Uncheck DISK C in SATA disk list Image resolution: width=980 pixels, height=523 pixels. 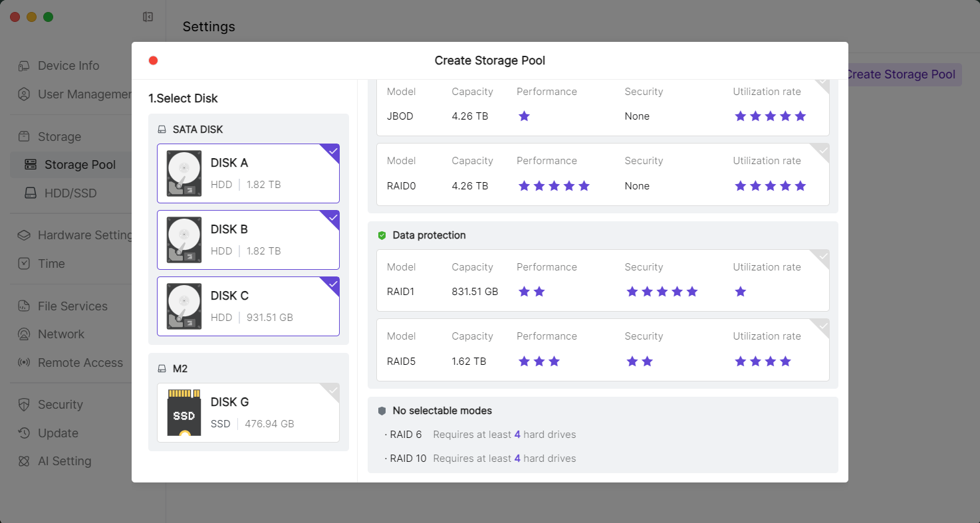click(332, 284)
